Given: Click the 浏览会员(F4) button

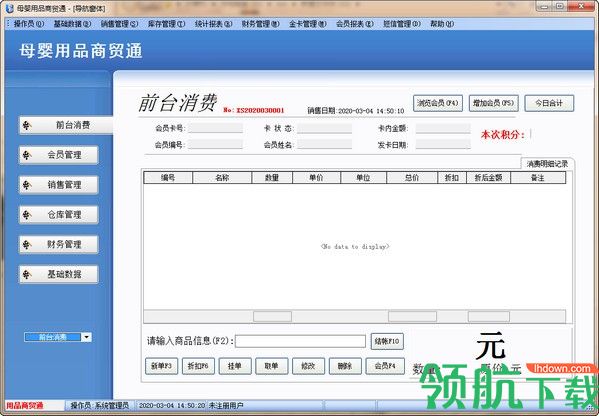Looking at the screenshot, I should coord(438,103).
